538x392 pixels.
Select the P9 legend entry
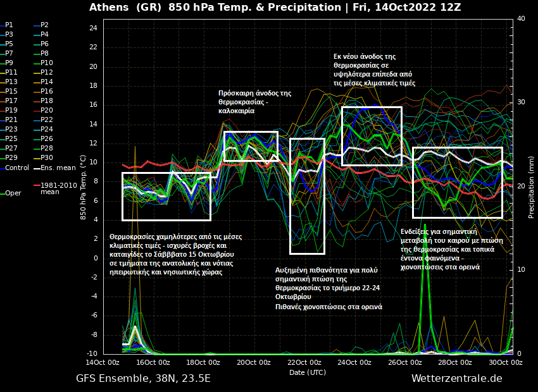7,63
